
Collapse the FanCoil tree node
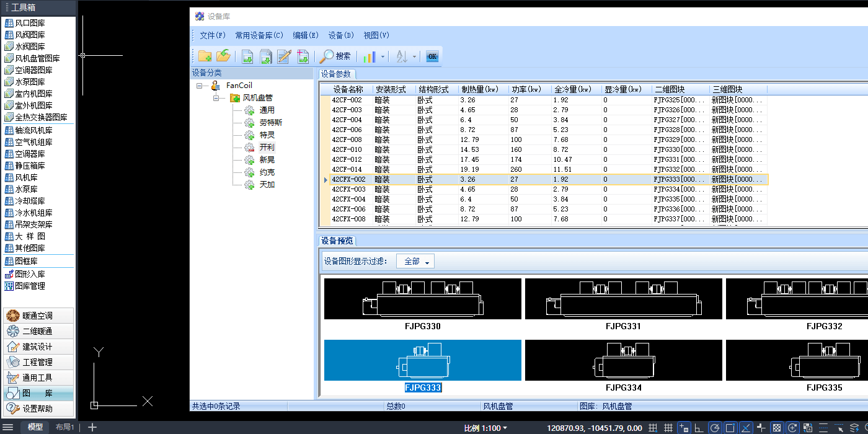(199, 86)
